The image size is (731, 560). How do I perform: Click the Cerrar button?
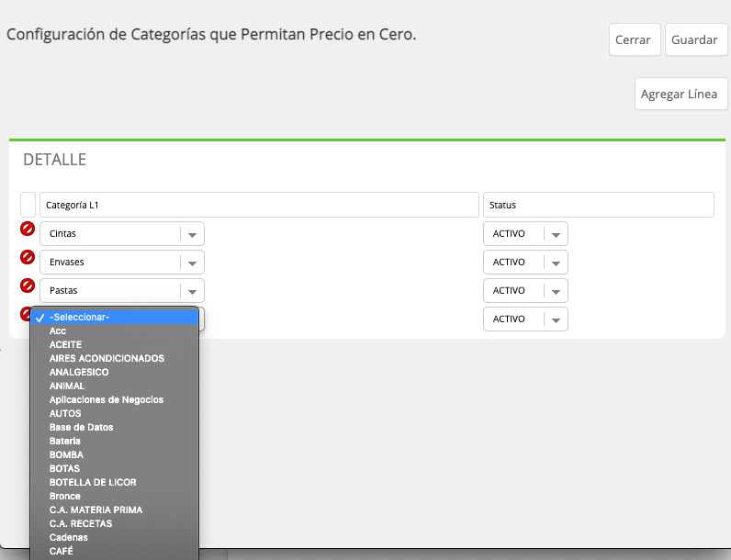pos(635,40)
